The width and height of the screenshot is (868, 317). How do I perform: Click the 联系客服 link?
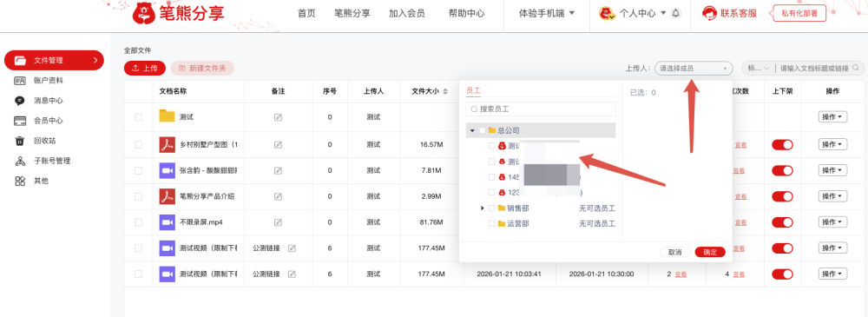739,13
